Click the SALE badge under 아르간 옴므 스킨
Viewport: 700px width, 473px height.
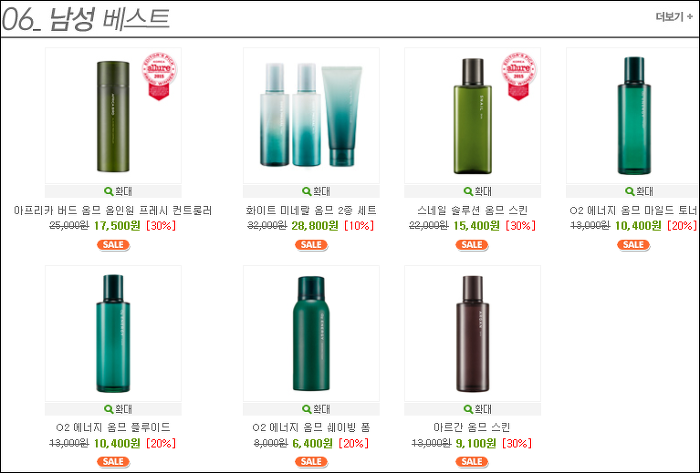(472, 462)
